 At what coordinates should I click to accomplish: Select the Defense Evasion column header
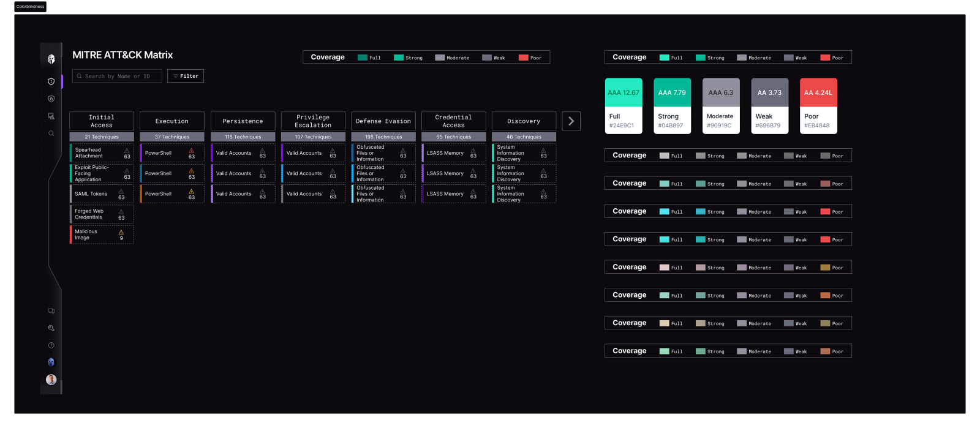coord(383,121)
